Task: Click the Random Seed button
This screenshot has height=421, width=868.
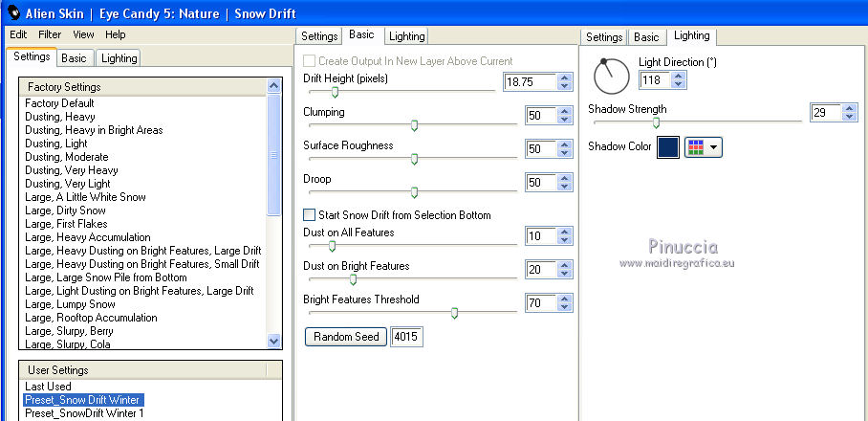Action: point(346,337)
